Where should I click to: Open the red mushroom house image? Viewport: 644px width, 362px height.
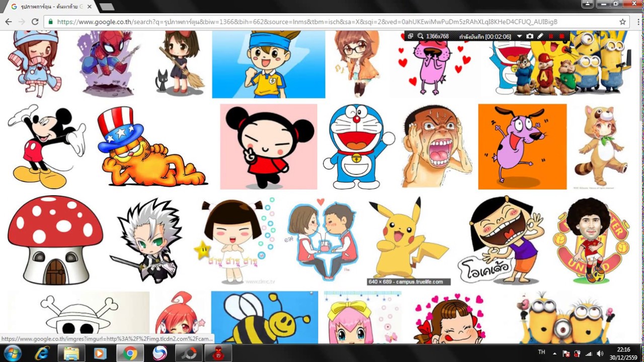click(55, 240)
